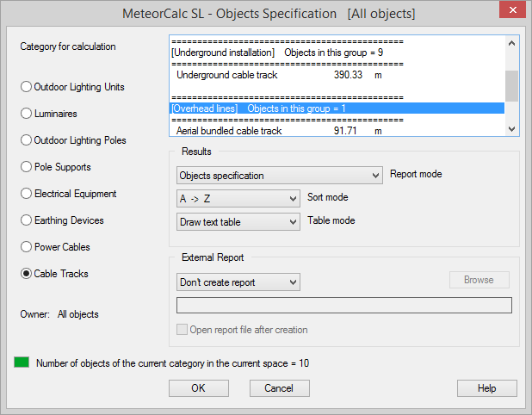The width and height of the screenshot is (532, 415).
Task: Open Help for this dialog
Action: click(x=487, y=388)
